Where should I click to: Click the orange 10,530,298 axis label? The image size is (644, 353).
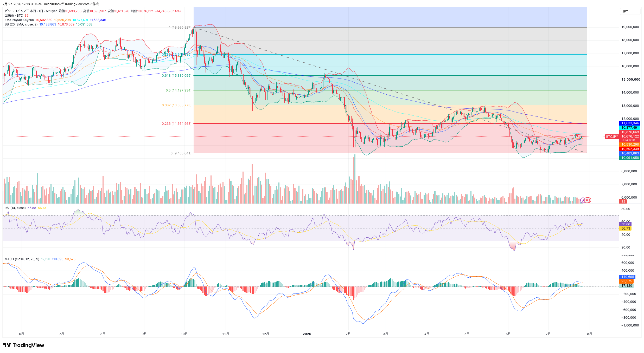pyautogui.click(x=630, y=145)
